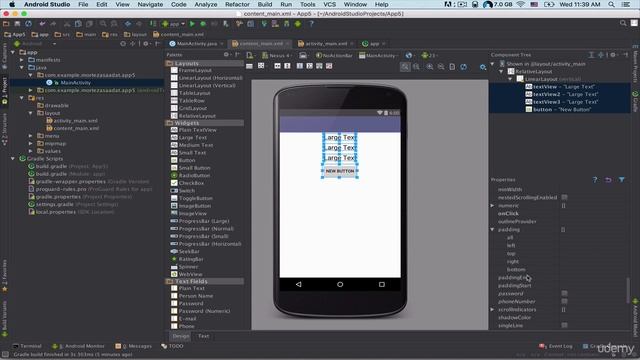The width and height of the screenshot is (640, 360).
Task: Open the Component Tree gear settings
Action: click(x=613, y=55)
